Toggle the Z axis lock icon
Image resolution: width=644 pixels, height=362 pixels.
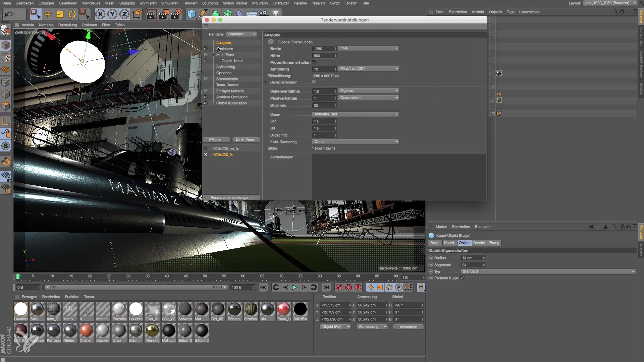(124, 14)
